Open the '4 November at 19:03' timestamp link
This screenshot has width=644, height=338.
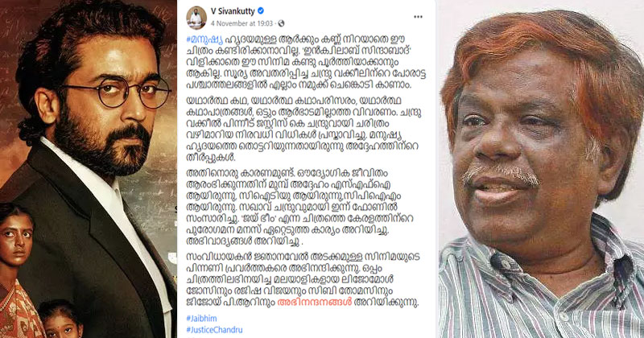[x=242, y=23]
